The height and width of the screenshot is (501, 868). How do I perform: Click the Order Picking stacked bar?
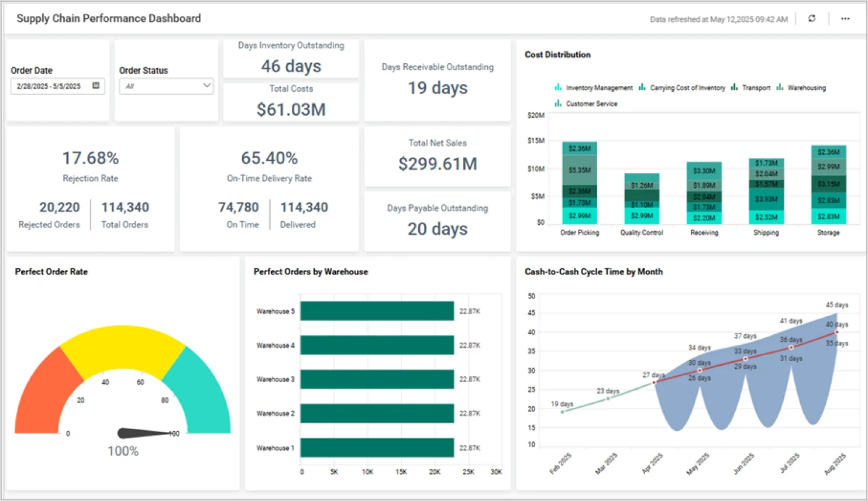point(580,182)
